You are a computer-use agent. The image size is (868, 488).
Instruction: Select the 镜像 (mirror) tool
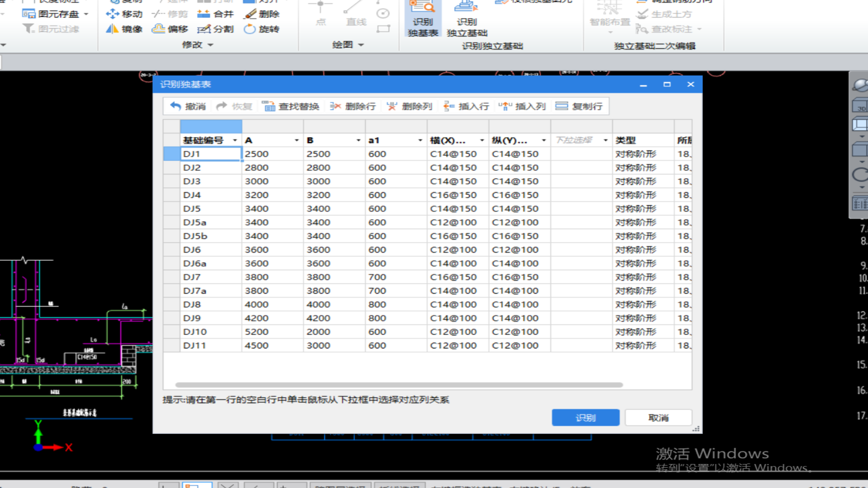coord(124,29)
